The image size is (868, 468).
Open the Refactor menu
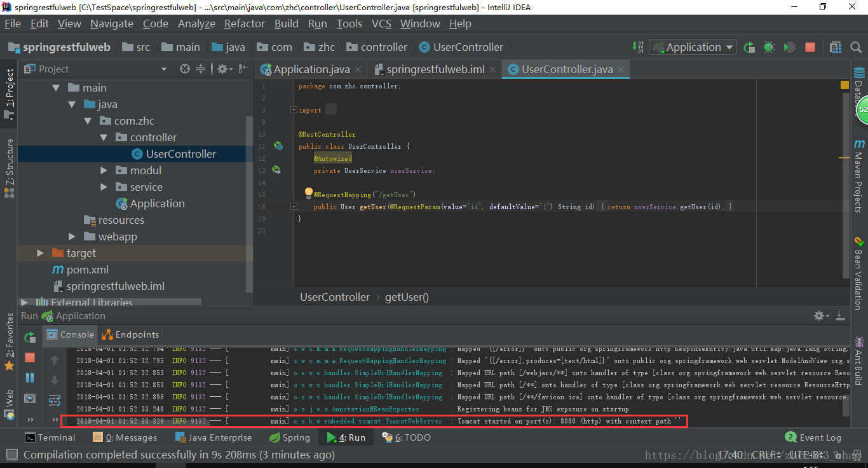tap(244, 24)
